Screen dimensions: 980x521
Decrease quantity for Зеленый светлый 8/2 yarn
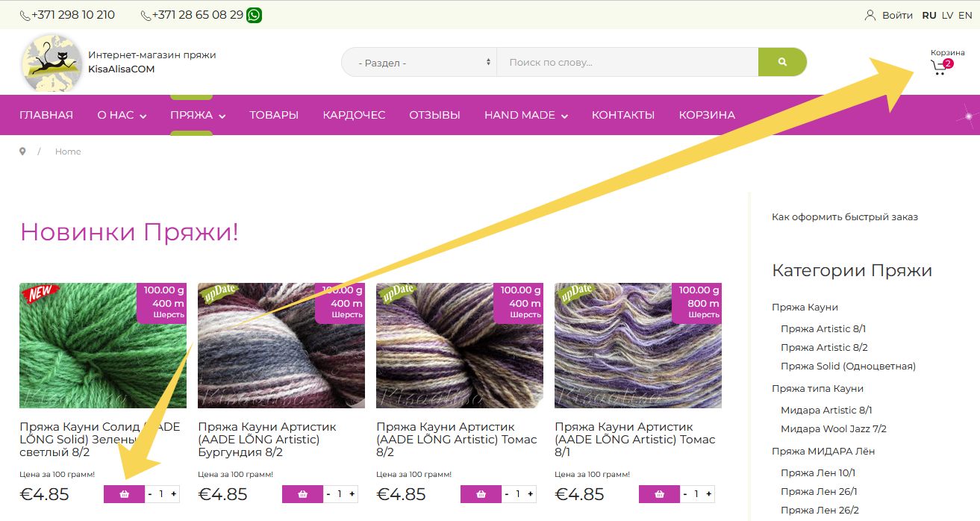click(150, 494)
